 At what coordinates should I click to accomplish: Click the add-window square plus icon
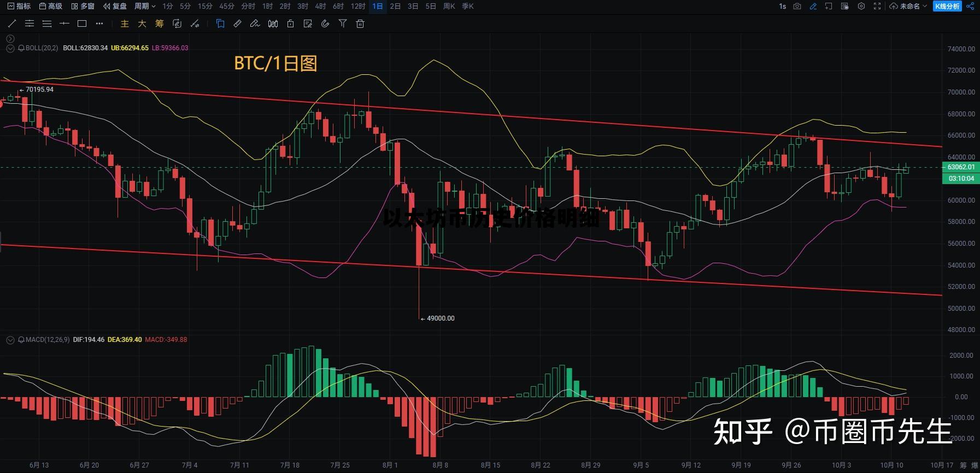click(x=829, y=6)
